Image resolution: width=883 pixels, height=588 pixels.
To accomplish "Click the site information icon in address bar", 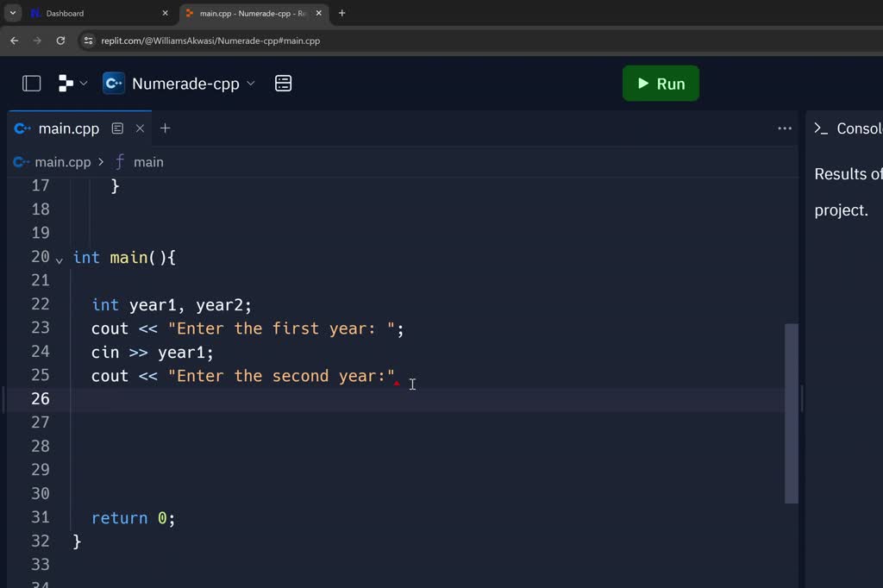I will tap(88, 41).
